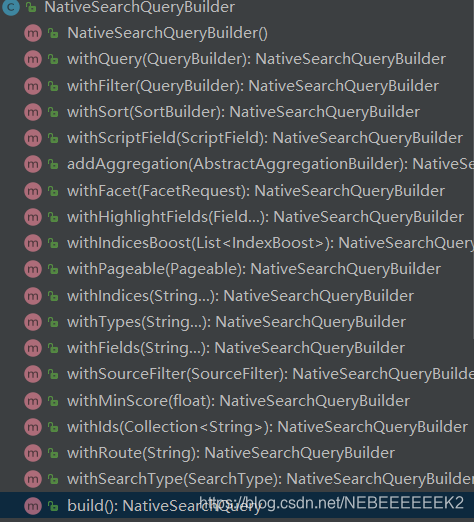Select withFields(String...) method row
The height and width of the screenshot is (522, 474).
(x=237, y=348)
